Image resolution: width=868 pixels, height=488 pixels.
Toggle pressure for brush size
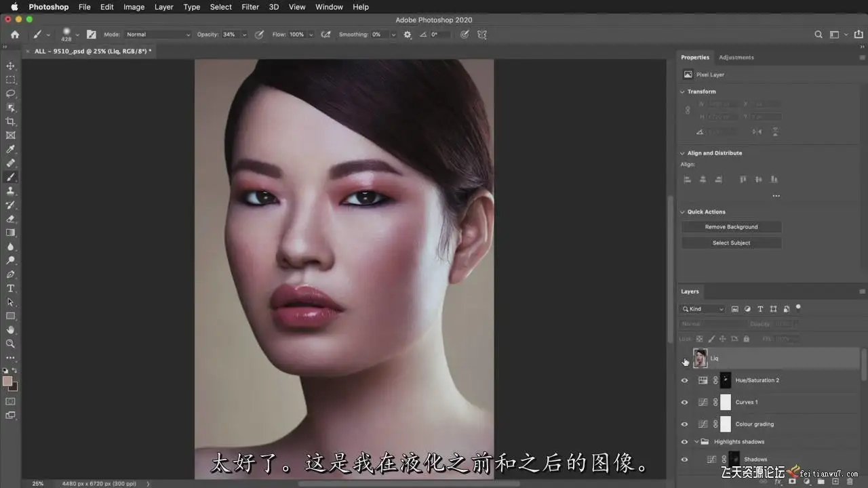(465, 35)
